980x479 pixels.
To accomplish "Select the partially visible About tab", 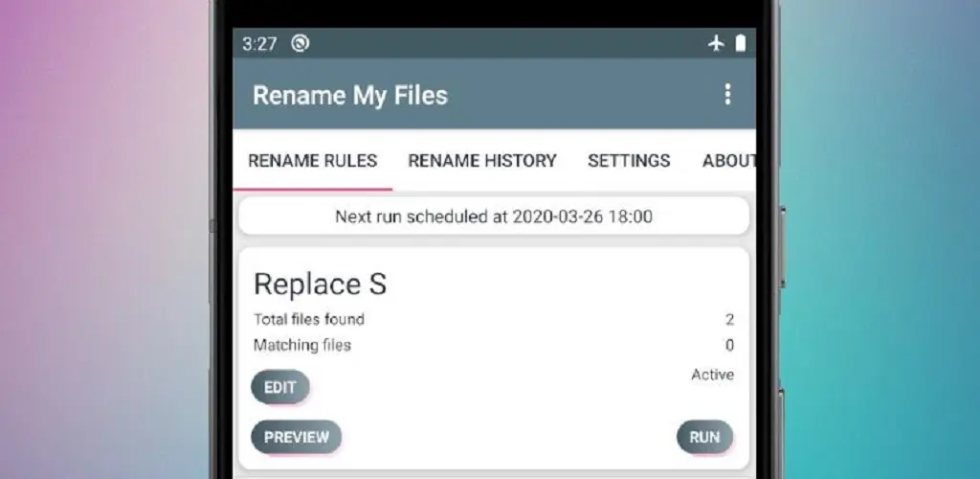I will (728, 161).
